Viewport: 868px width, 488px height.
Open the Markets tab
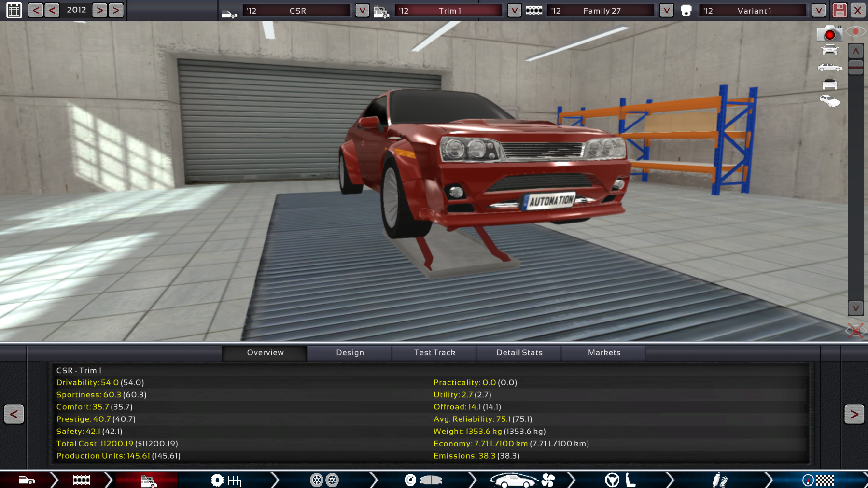pyautogui.click(x=604, y=353)
